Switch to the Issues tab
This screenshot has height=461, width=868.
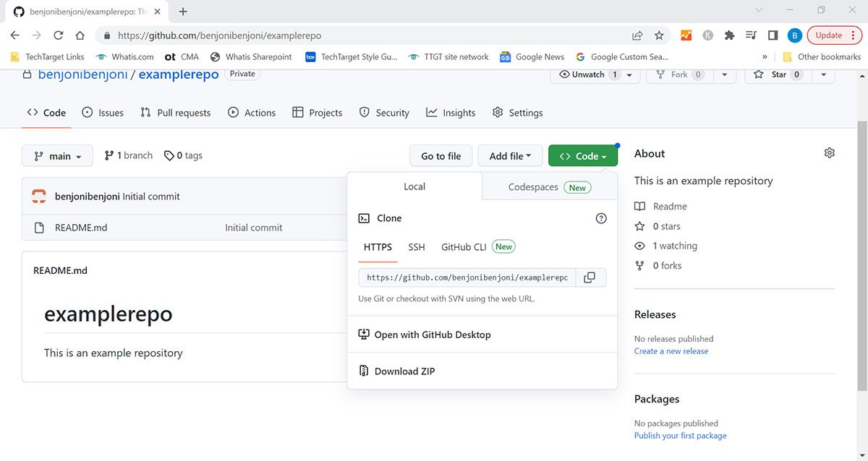pos(103,113)
